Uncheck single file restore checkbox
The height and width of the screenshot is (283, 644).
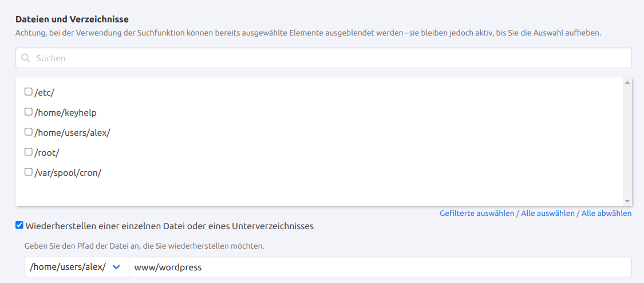(x=19, y=225)
